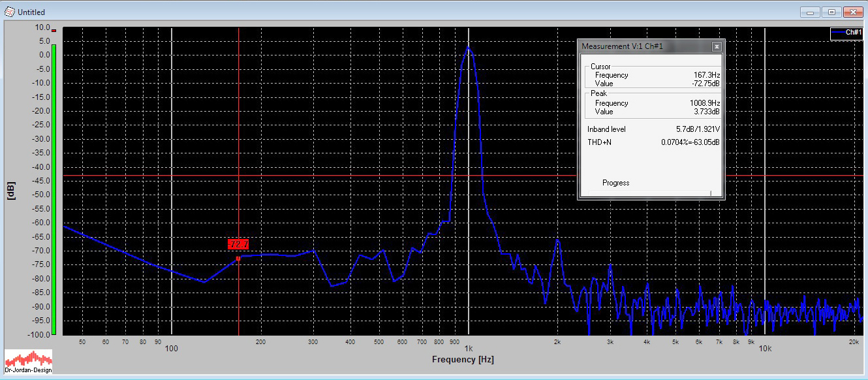Click the Cursor Frequency value 167.3Hz
The height and width of the screenshot is (380, 868).
pos(707,75)
